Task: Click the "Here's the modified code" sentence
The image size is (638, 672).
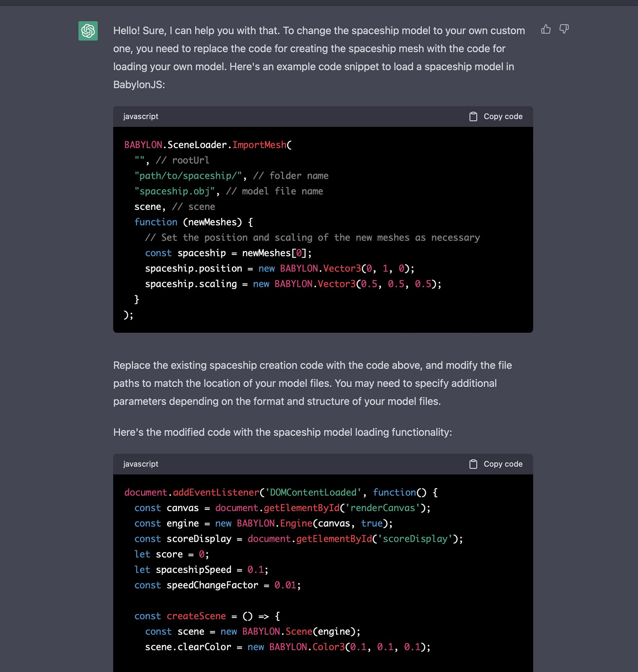Action: 282,432
